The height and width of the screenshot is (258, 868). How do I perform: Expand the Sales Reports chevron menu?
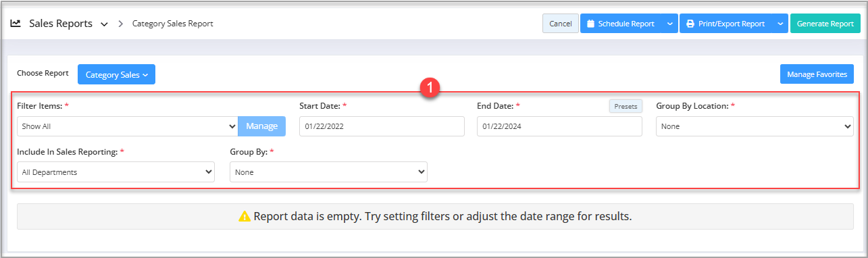pyautogui.click(x=104, y=24)
